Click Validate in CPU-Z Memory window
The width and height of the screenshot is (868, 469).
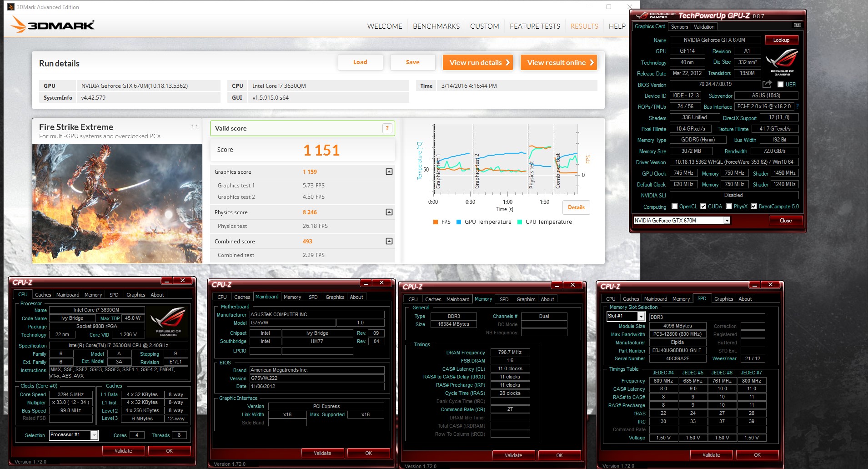tap(513, 455)
